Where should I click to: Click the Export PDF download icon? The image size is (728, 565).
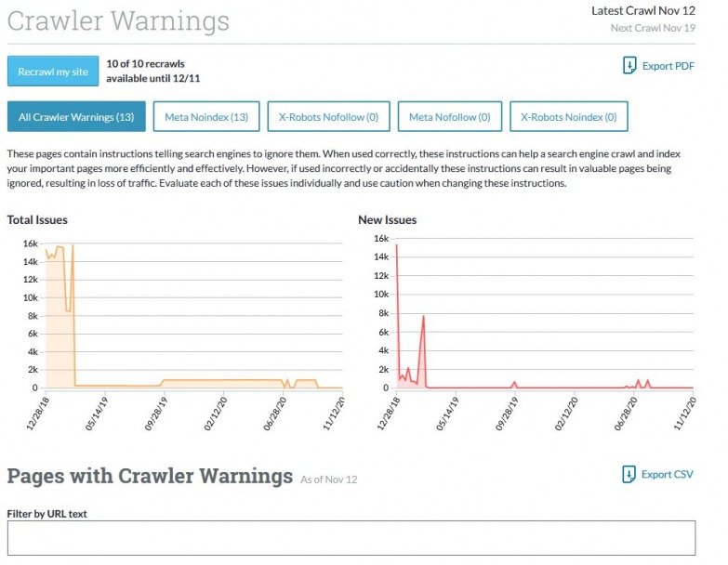coord(629,66)
